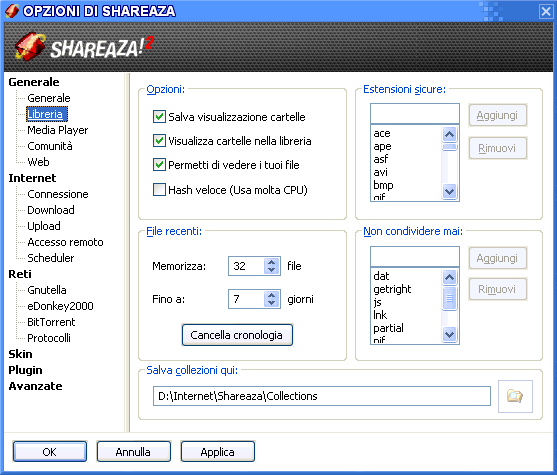This screenshot has height=475, width=557.
Task: Open Web settings page
Action: tap(38, 162)
